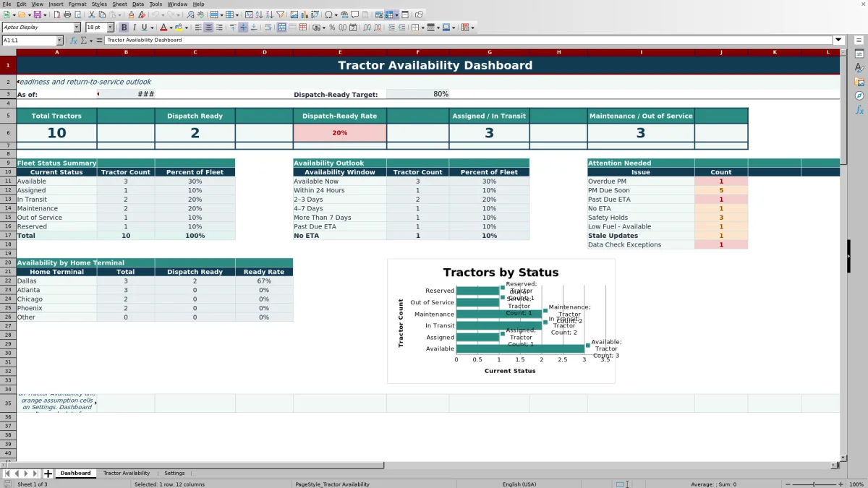Select row header 6
Viewport: 868px width, 488px height.
pyautogui.click(x=8, y=132)
